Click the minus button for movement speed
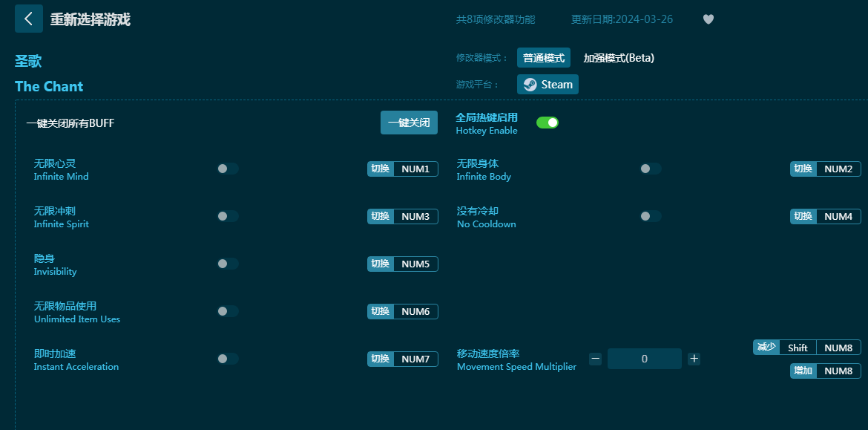This screenshot has height=430, width=868. pos(595,359)
